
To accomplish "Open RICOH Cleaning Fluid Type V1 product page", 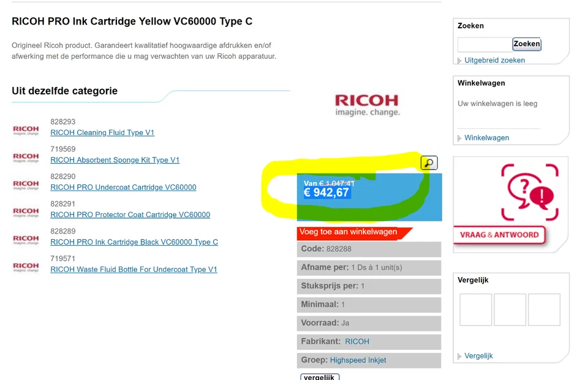I will tap(102, 132).
